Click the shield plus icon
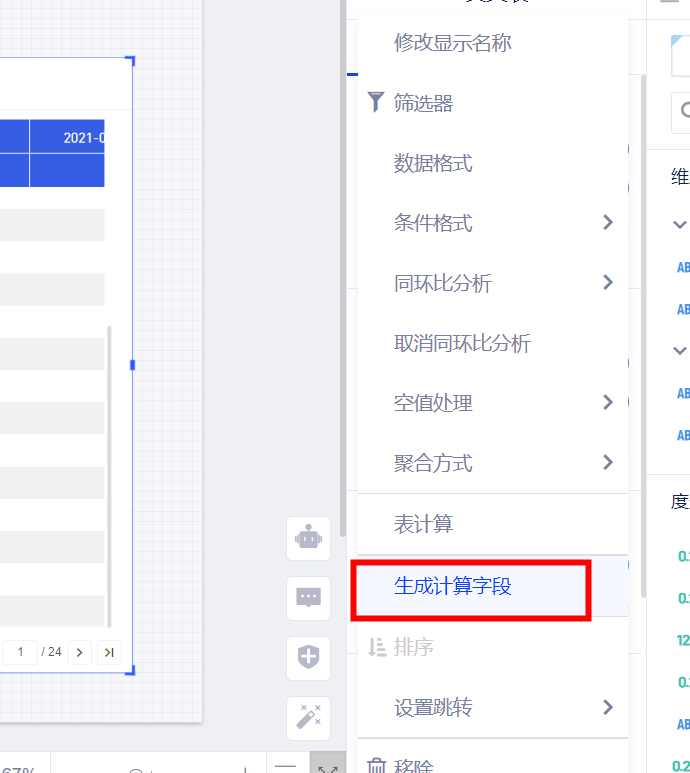This screenshot has width=690, height=773. pyautogui.click(x=309, y=658)
